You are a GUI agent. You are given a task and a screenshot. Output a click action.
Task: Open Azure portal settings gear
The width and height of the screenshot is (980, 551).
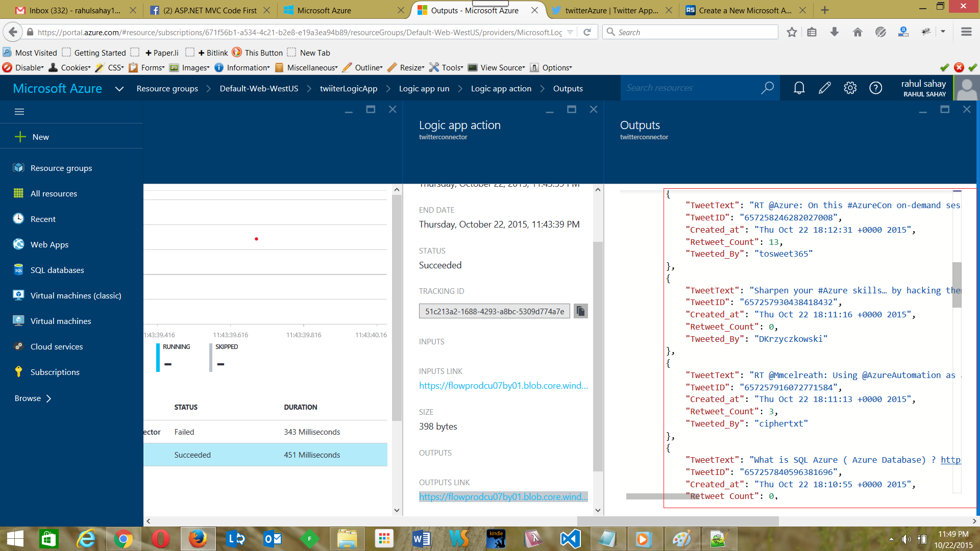point(850,88)
